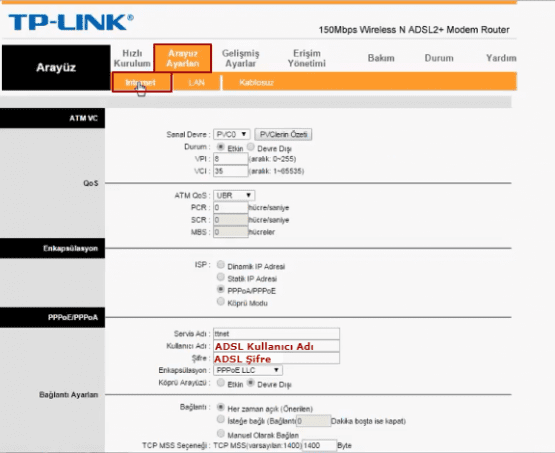Open the Yardım tab
555x453 pixels.
coord(501,58)
